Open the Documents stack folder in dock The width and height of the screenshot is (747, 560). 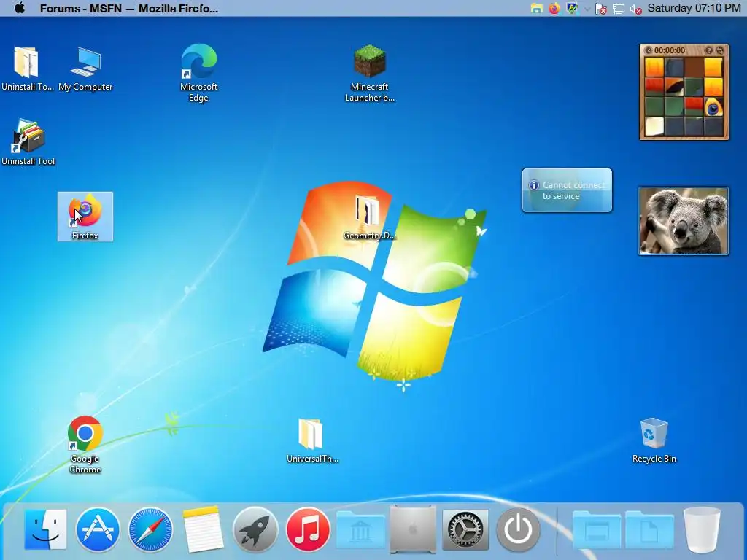(649, 531)
